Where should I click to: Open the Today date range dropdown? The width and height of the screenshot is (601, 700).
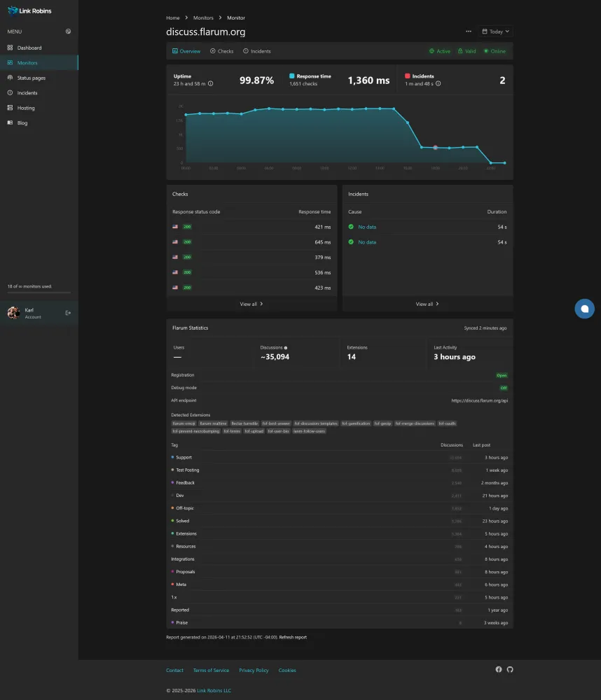coord(495,31)
